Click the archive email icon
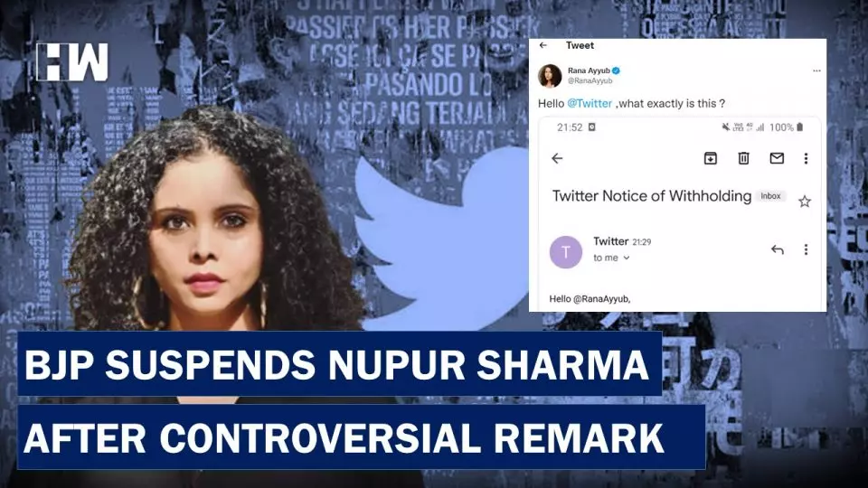Screen dimensions: 868x488 (x=711, y=158)
